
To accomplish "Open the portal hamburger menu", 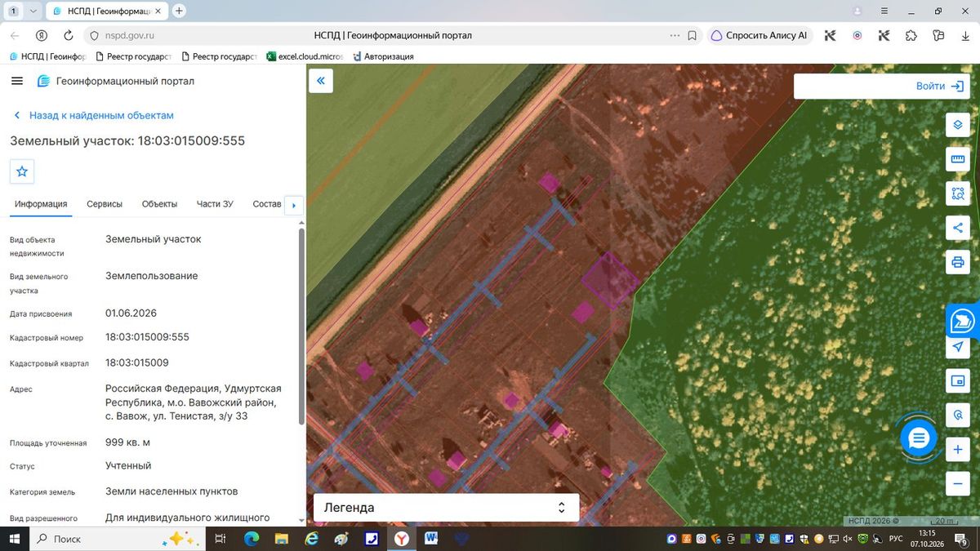I will (x=17, y=81).
